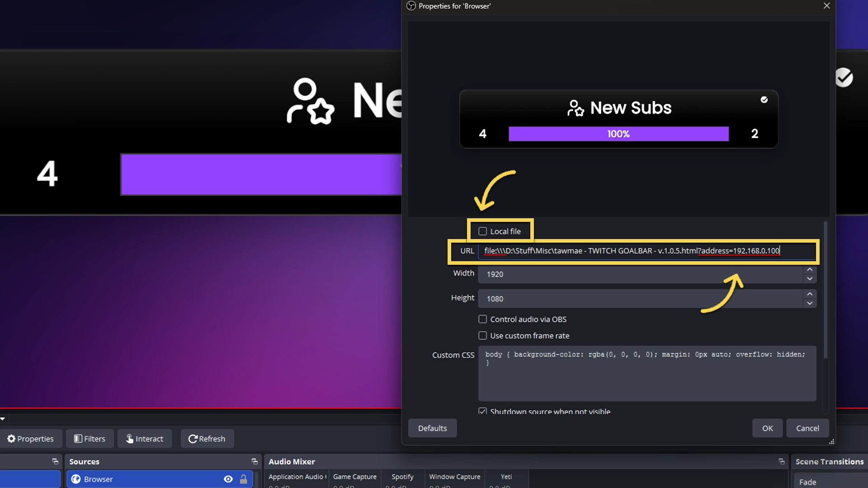
Task: Click the properties dialog vertical scrollbar
Action: pos(826,289)
